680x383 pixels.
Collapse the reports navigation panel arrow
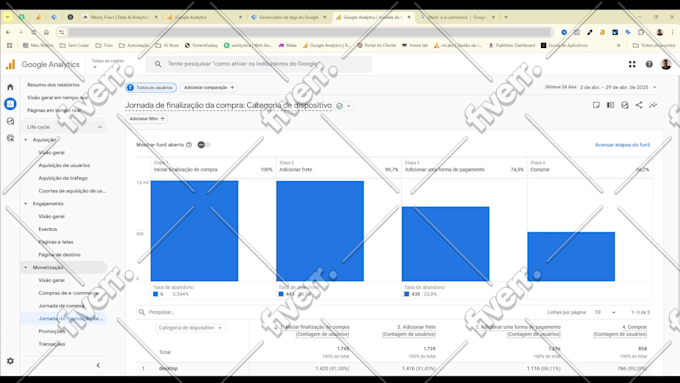point(98,365)
